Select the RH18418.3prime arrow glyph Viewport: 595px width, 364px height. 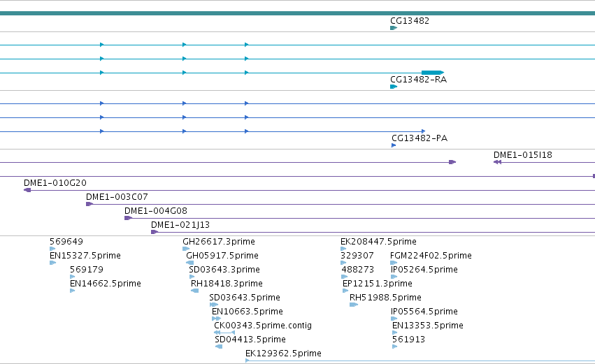pyautogui.click(x=194, y=291)
